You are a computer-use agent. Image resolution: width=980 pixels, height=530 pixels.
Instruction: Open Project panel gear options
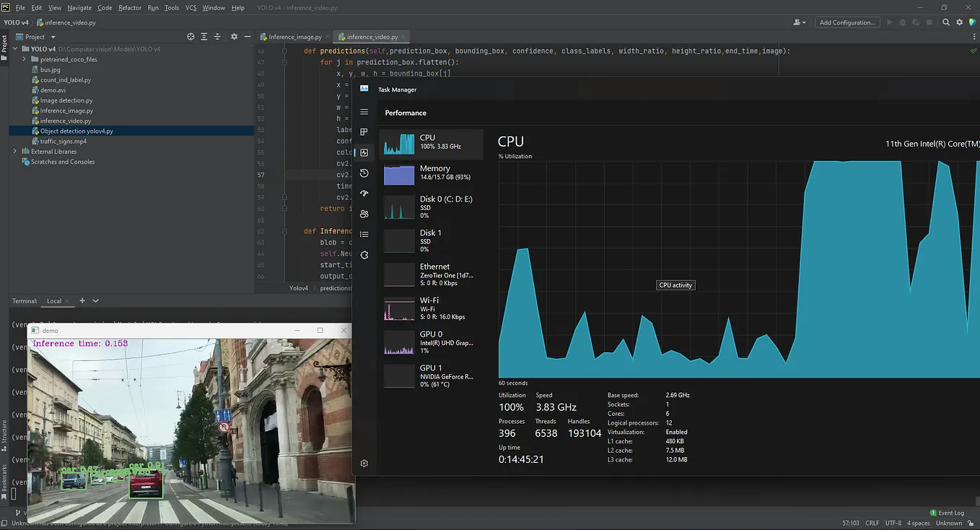(234, 37)
